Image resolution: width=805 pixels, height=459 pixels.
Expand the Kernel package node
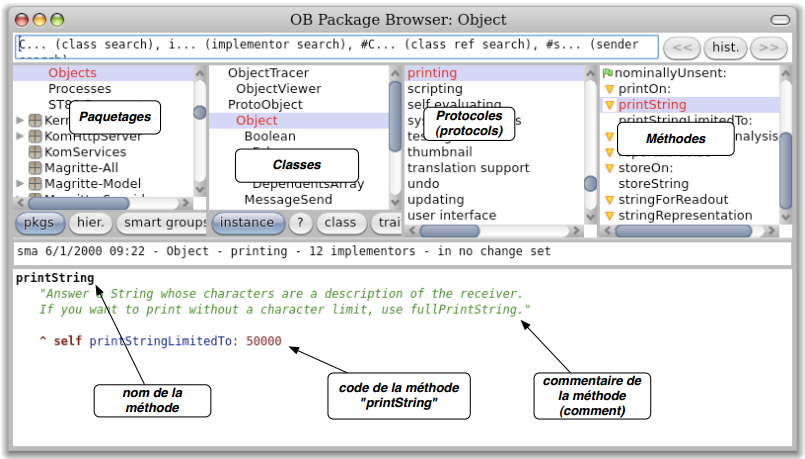click(x=20, y=120)
